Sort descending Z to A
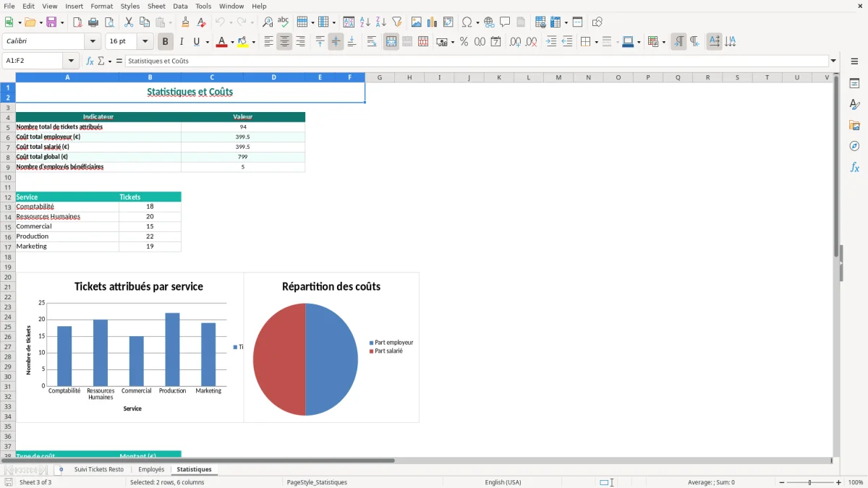This screenshot has width=868, height=488. tap(381, 22)
